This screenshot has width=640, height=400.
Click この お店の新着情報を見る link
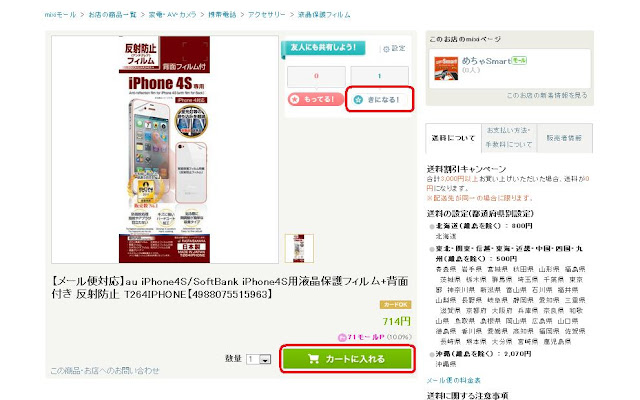(547, 95)
